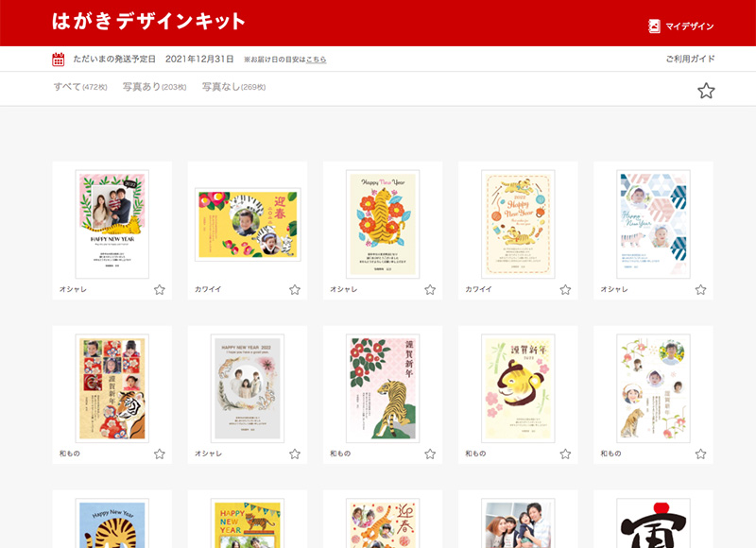756x548 pixels.
Task: Click the はがきデザインキット logo title
Action: tap(148, 21)
